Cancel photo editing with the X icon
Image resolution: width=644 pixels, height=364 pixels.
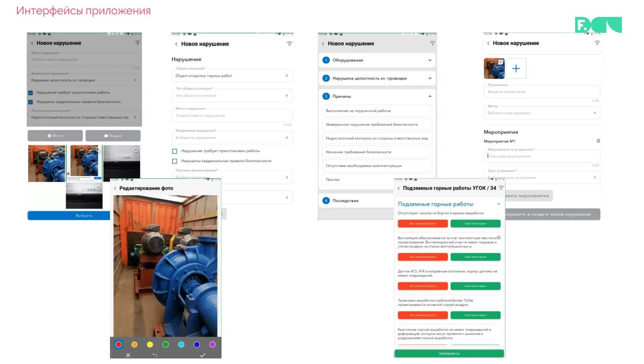click(128, 355)
